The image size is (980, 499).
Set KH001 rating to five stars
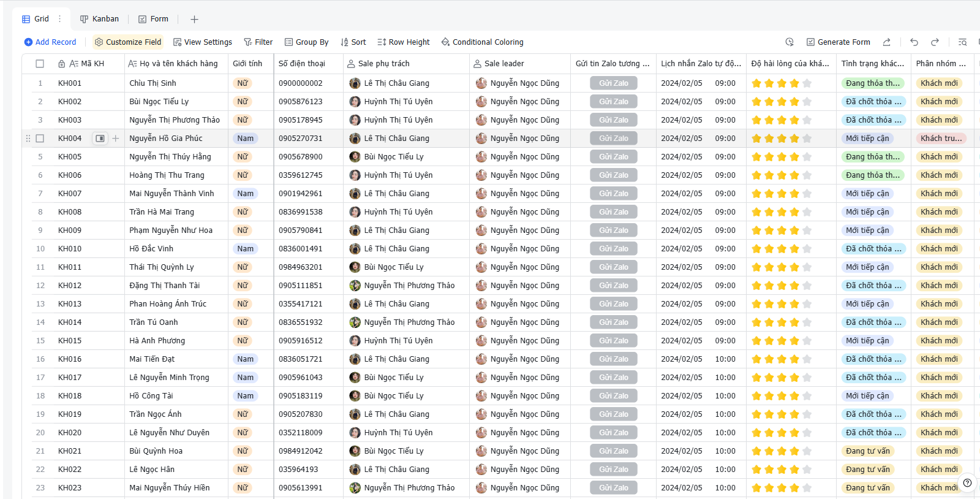click(x=807, y=83)
